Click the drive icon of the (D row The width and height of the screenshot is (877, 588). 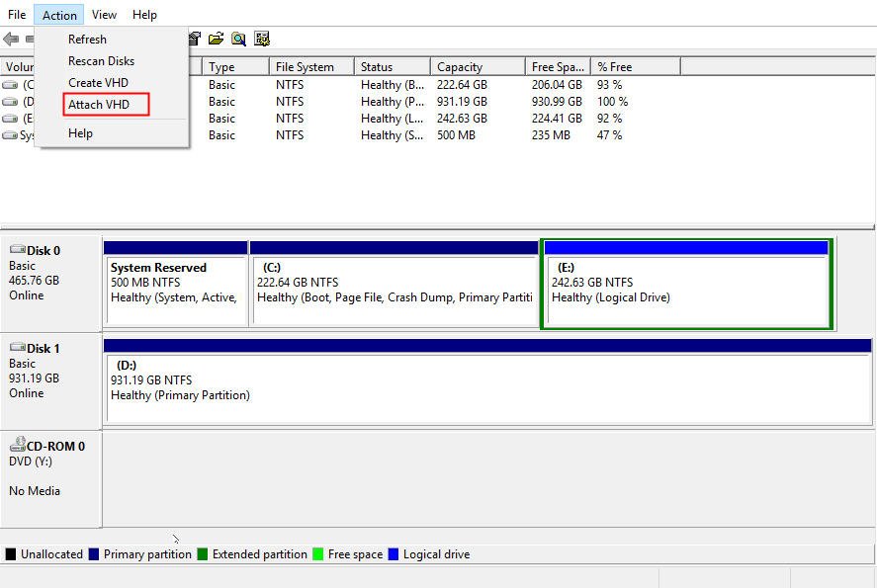coord(10,102)
